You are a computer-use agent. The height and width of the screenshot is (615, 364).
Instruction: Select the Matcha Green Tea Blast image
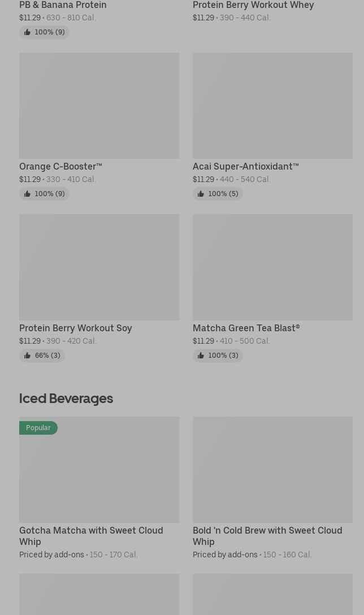point(272,267)
